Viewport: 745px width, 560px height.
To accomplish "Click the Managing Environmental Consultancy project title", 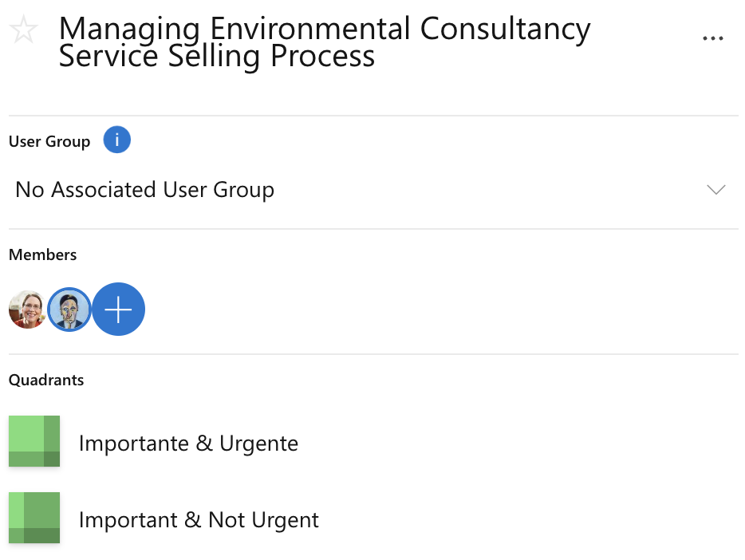I will (x=324, y=29).
